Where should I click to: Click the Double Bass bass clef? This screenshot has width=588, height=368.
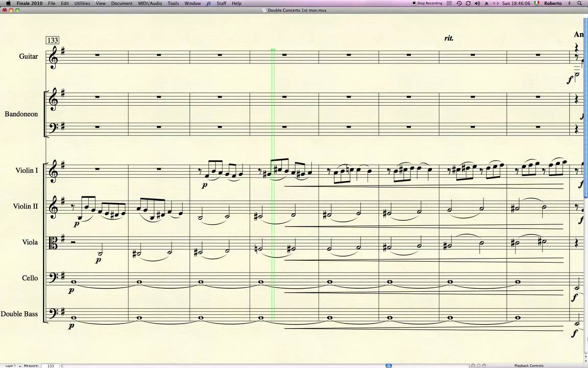53,314
